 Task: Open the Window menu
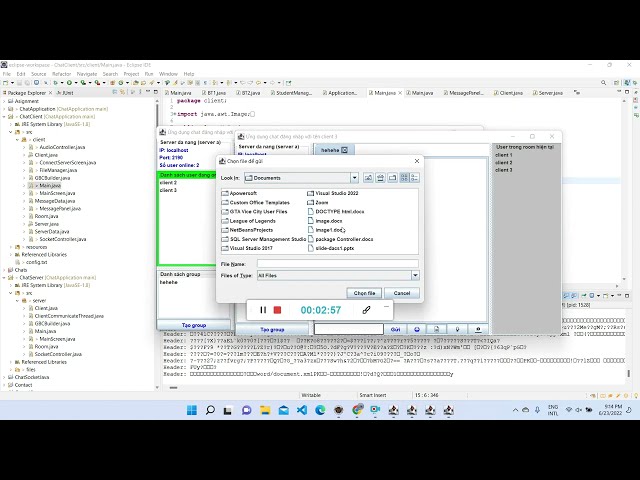(x=168, y=74)
